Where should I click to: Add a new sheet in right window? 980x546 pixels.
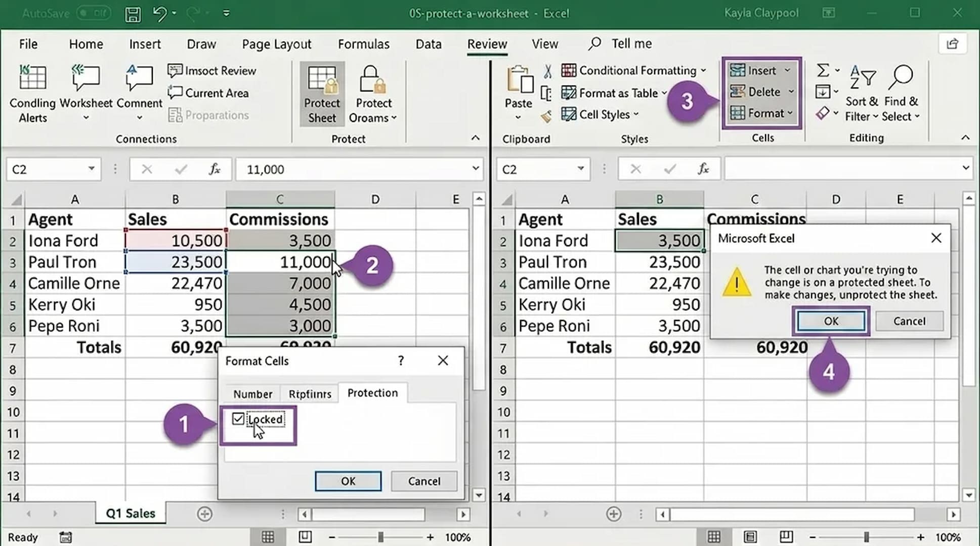[x=613, y=514]
